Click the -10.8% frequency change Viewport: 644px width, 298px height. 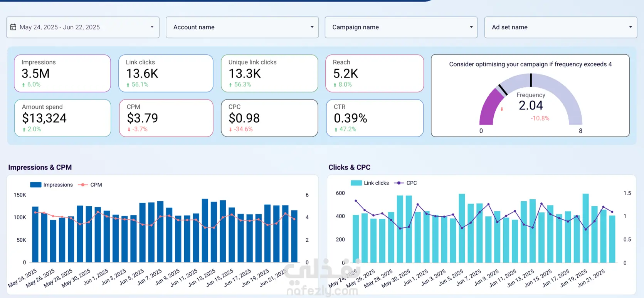click(540, 118)
